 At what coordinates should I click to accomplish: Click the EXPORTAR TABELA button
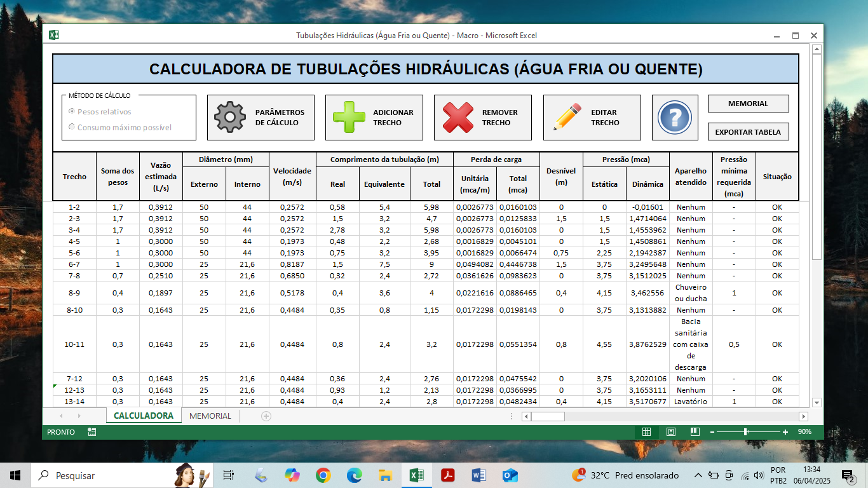click(x=748, y=132)
